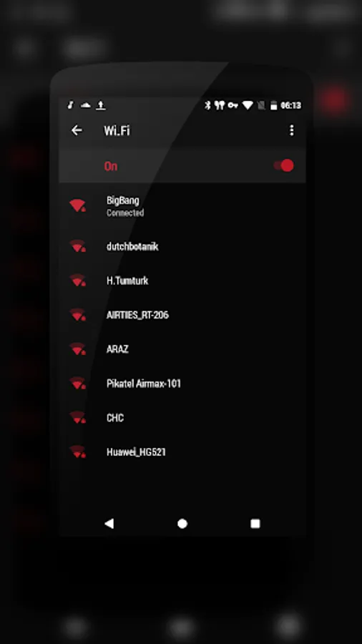The height and width of the screenshot is (644, 362).
Task: Tap the red On label
Action: pyautogui.click(x=111, y=166)
